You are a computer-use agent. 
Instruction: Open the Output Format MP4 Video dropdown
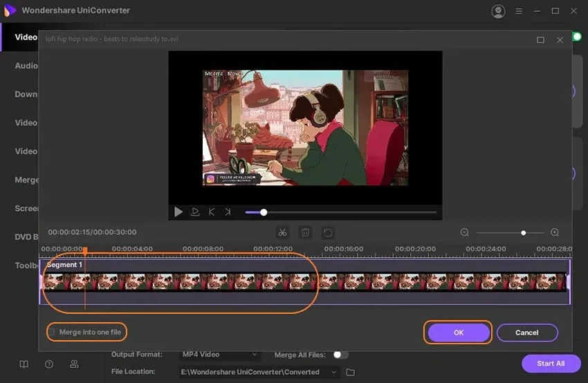tap(220, 355)
